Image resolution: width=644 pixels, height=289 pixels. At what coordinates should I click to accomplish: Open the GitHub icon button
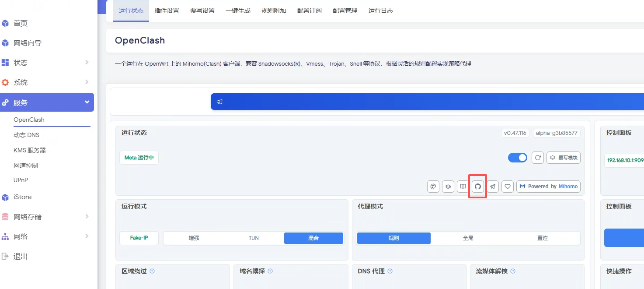click(478, 187)
